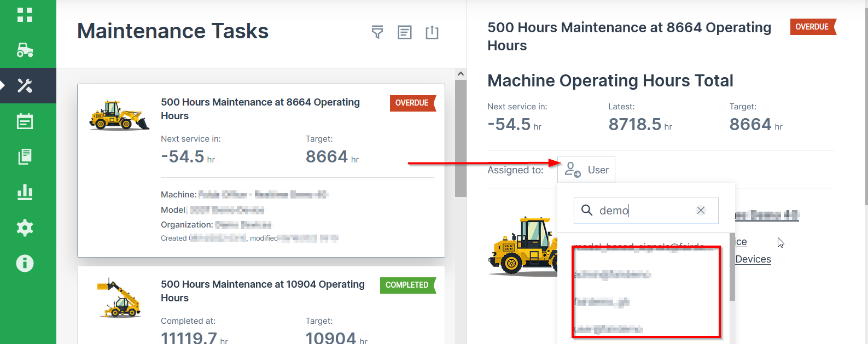Open the bar chart reports icon
Viewport: 868px width, 344px height.
[25, 193]
